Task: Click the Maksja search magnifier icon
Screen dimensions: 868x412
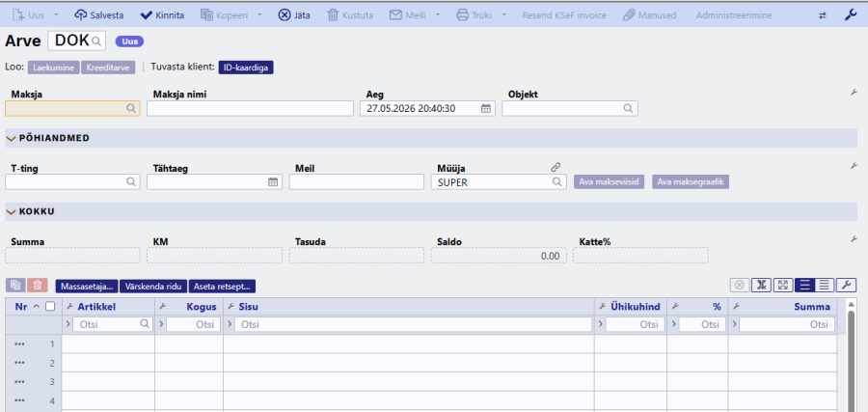Action: [131, 108]
